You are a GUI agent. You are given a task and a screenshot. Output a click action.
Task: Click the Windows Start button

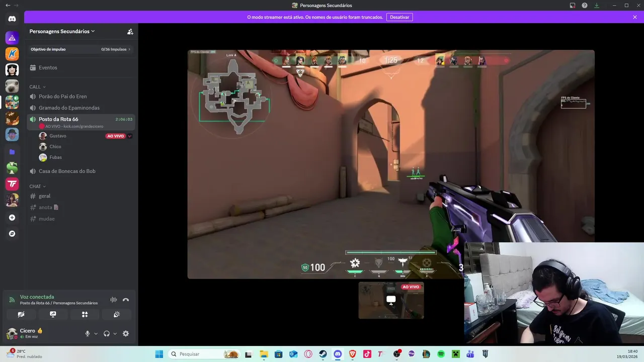(x=159, y=354)
